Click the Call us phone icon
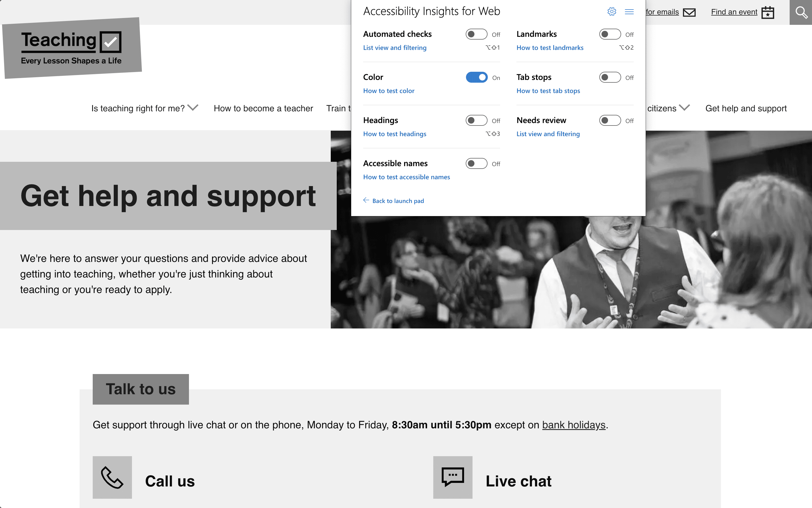The height and width of the screenshot is (508, 812). 112,477
